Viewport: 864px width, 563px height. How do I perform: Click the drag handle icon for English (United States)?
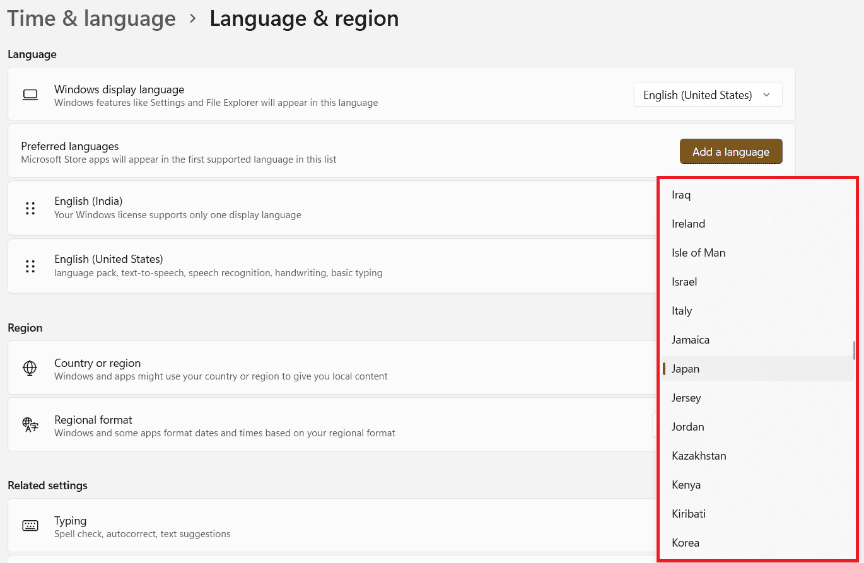[30, 266]
